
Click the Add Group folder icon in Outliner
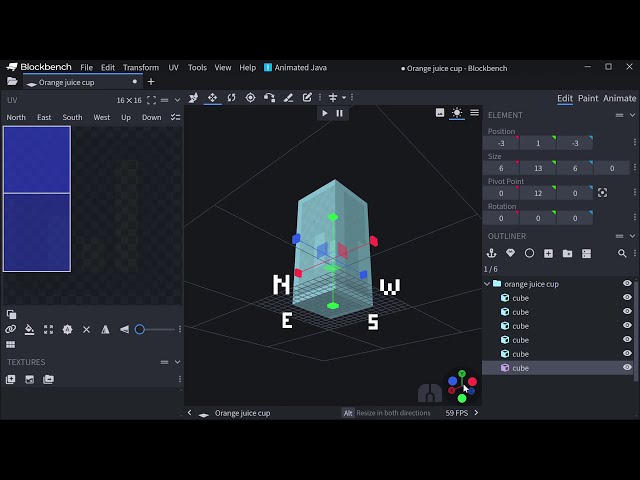tap(567, 253)
